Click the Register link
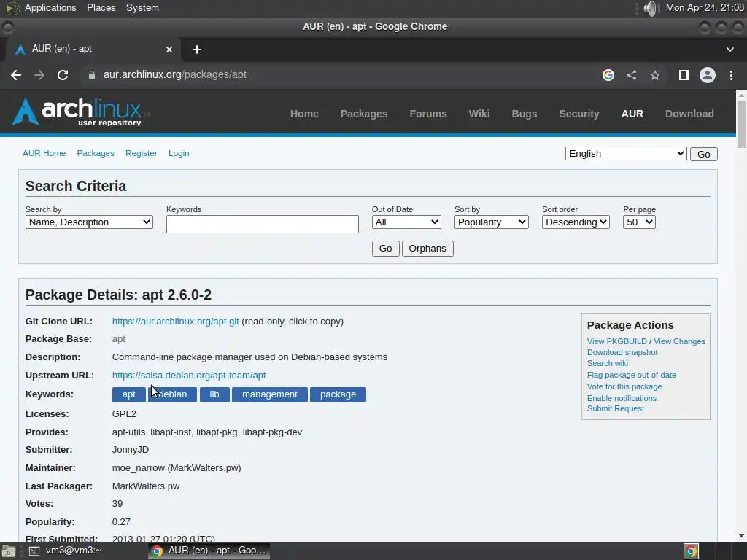This screenshot has height=560, width=747. click(x=142, y=153)
